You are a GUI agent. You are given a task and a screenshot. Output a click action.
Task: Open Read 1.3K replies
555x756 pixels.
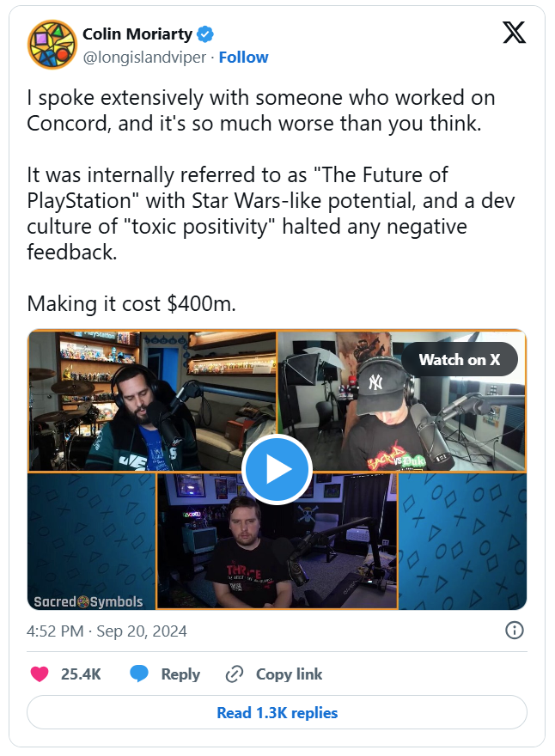click(277, 712)
